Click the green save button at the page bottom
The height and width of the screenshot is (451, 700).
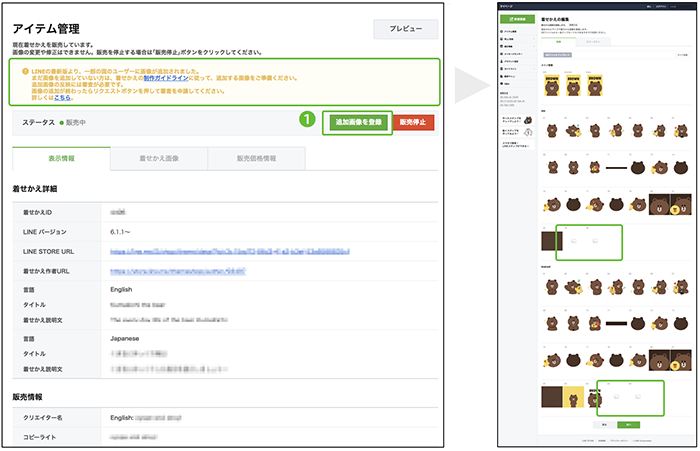629,425
